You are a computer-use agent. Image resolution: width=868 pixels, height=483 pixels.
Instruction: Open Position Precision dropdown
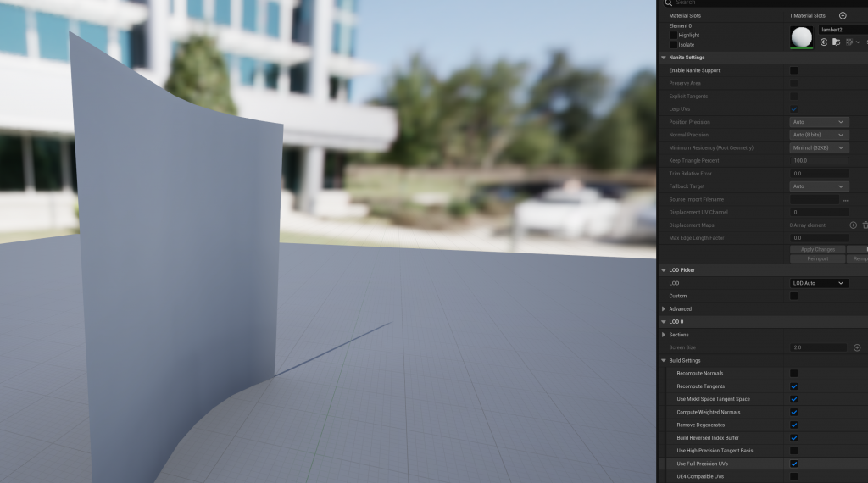[x=819, y=122]
